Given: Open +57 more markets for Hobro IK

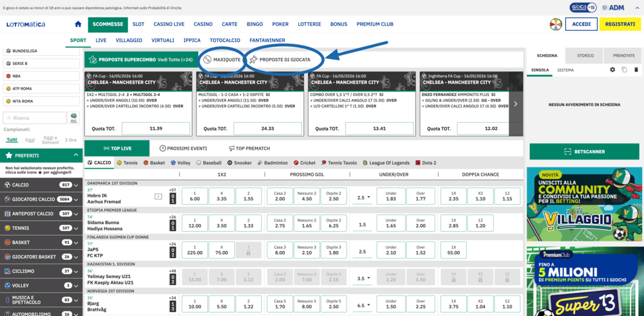Looking at the screenshot, I should [x=173, y=190].
